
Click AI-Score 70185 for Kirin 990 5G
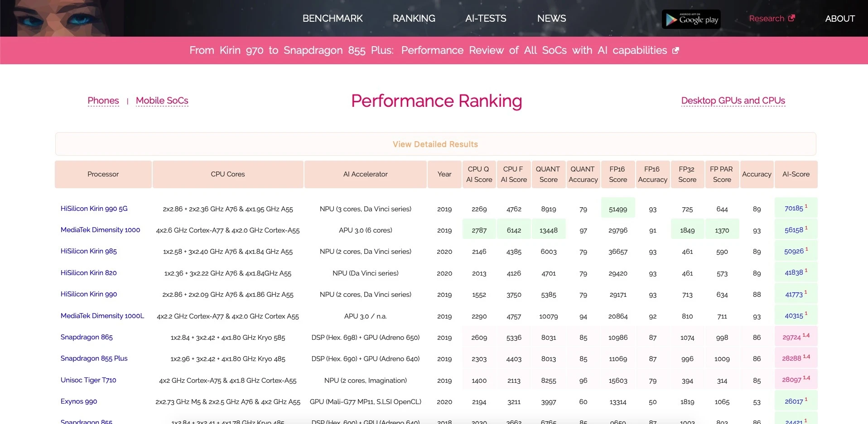[x=796, y=208]
